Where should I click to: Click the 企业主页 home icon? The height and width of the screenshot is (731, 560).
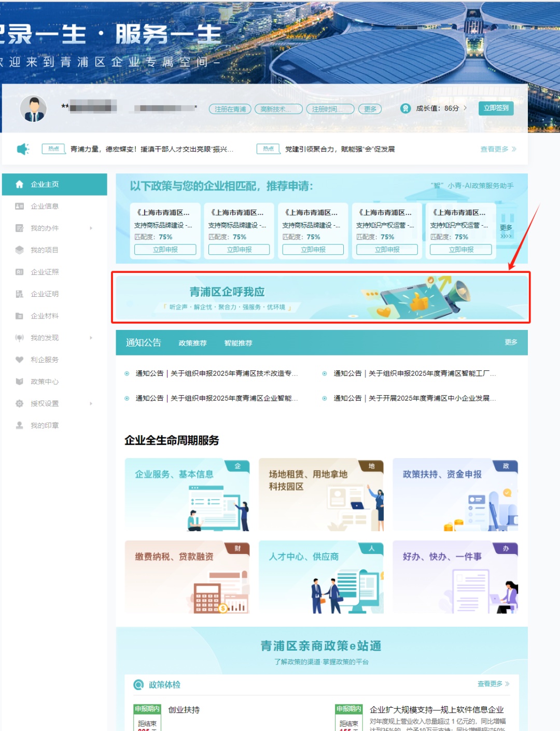(x=19, y=184)
